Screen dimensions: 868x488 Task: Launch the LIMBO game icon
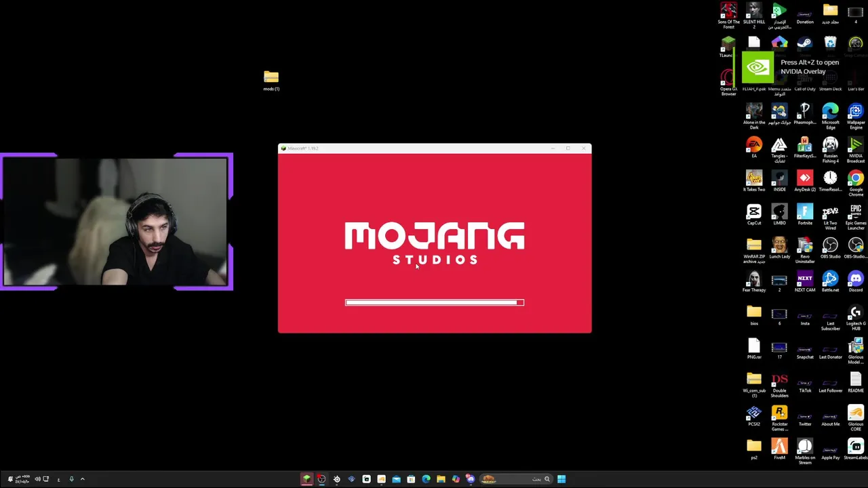(x=779, y=214)
